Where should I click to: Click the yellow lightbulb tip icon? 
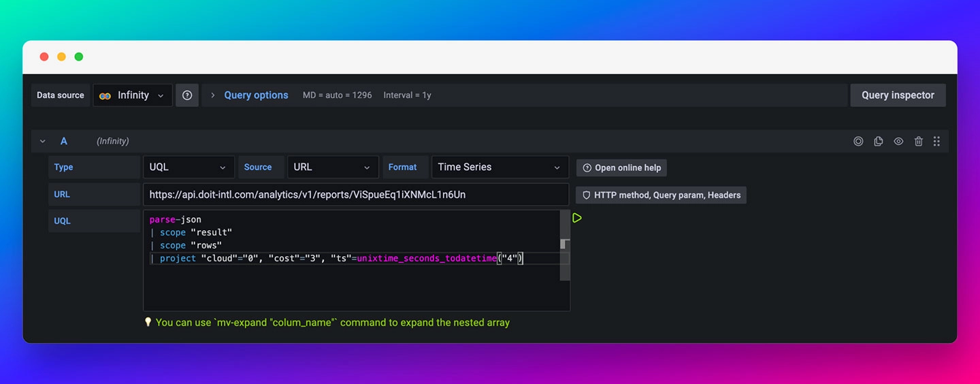pos(148,322)
